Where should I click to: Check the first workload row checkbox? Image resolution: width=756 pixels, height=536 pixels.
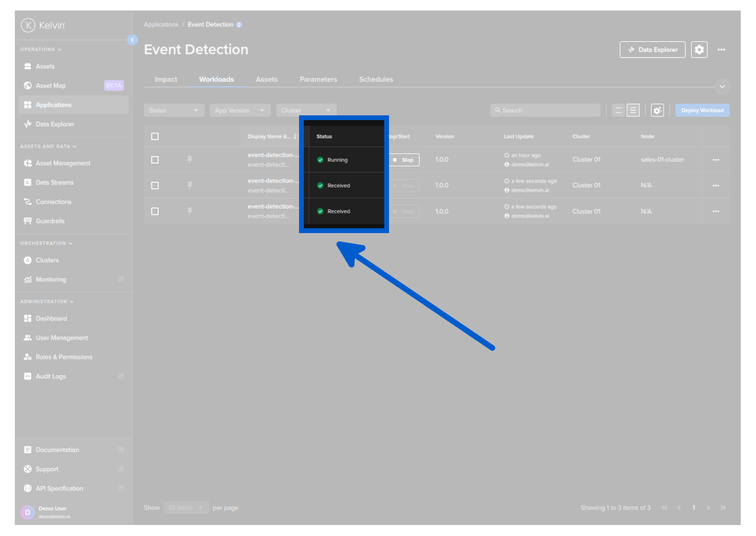pos(155,160)
